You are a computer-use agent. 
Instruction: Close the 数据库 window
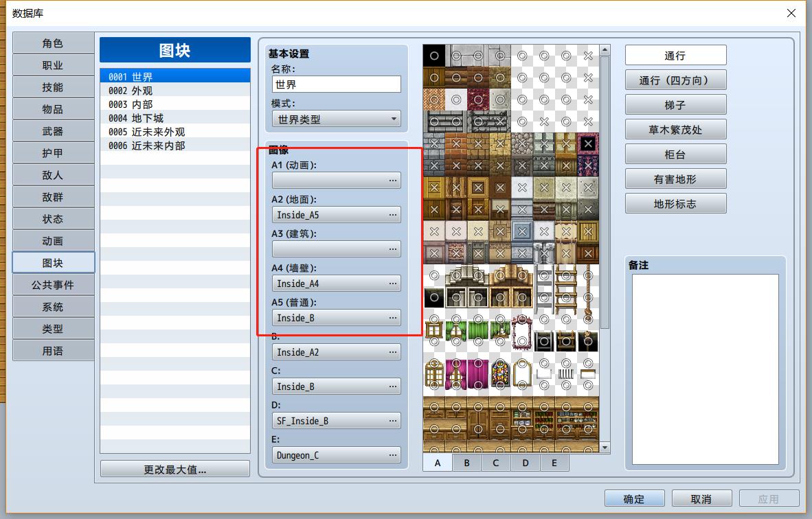tap(791, 13)
